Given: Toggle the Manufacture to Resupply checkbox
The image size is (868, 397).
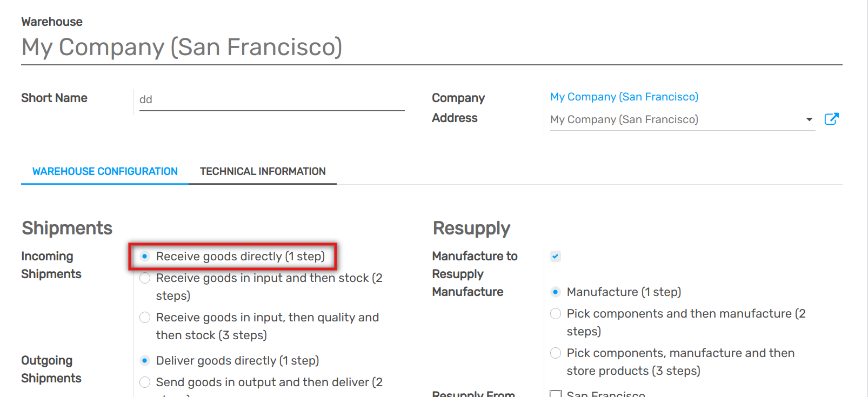Looking at the screenshot, I should click(555, 256).
